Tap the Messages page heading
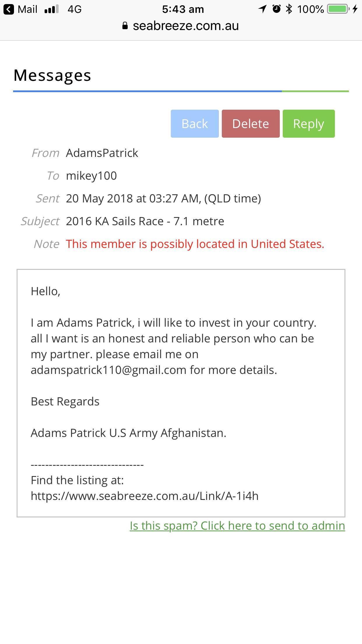The height and width of the screenshot is (644, 362). point(52,76)
